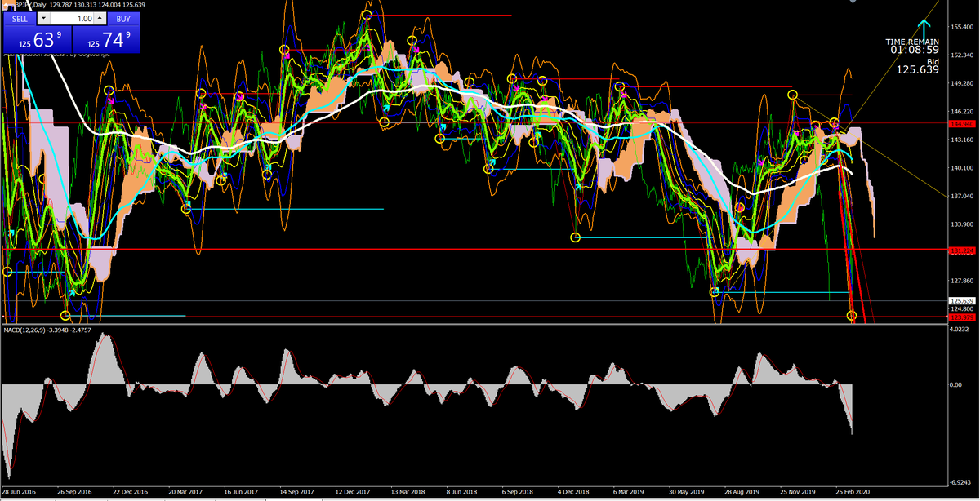Image resolution: width=980 pixels, height=501 pixels.
Task: Click the 6 Sep 2018 date label
Action: point(518,493)
